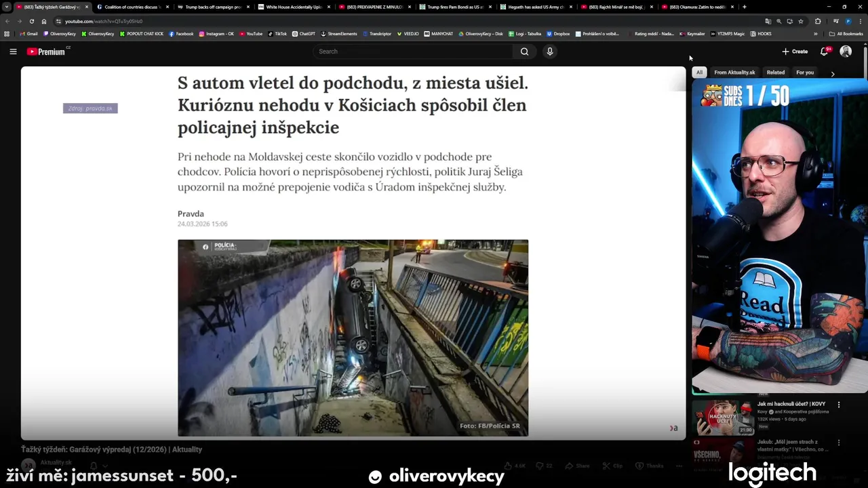
Task: Open Jak mi hacknuli účet video thumbnail
Action: (x=723, y=418)
